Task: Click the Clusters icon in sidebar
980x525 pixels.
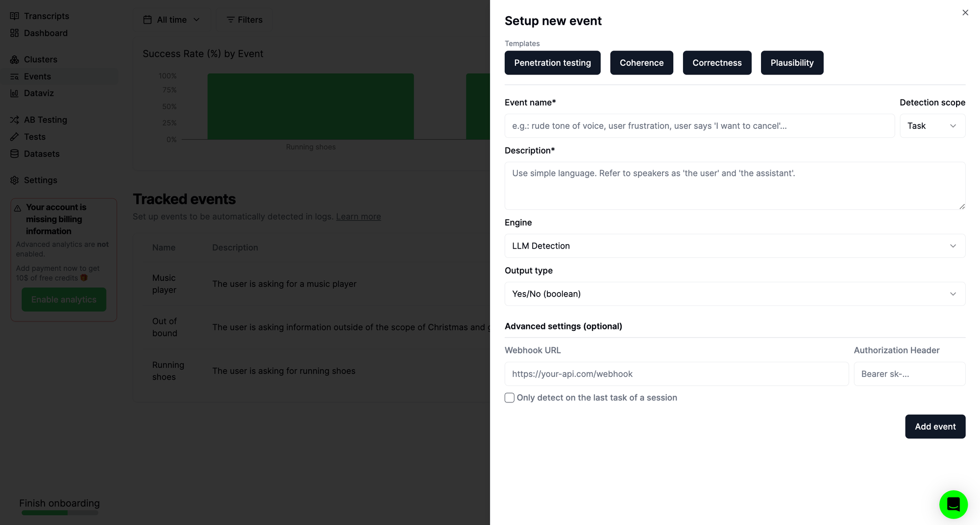Action: [15, 59]
